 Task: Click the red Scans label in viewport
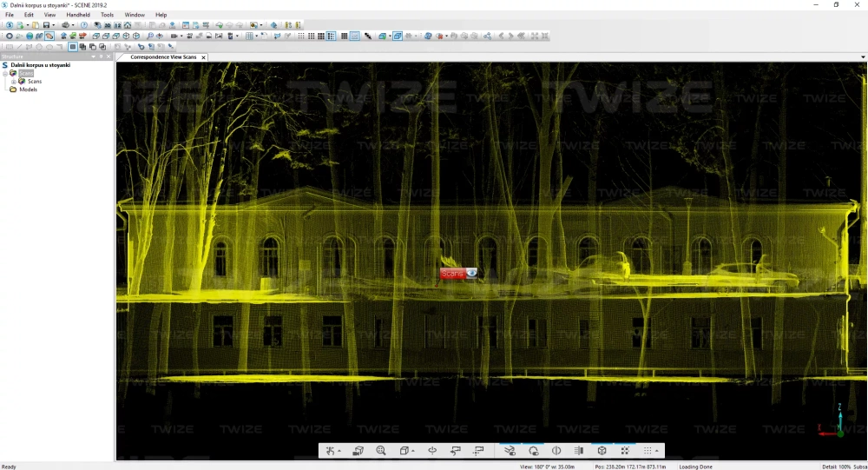point(452,274)
